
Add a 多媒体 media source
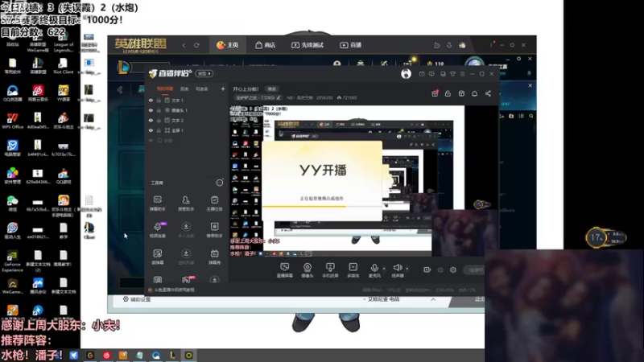[353, 270]
